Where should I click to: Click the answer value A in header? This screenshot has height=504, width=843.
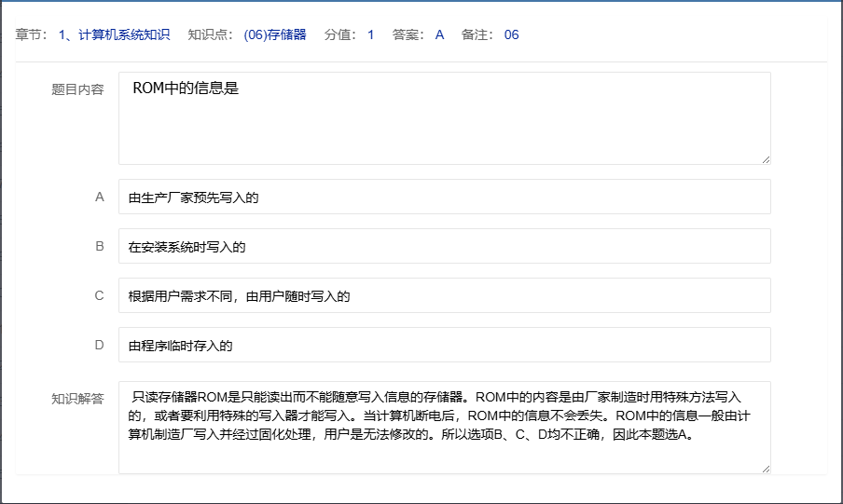[439, 35]
